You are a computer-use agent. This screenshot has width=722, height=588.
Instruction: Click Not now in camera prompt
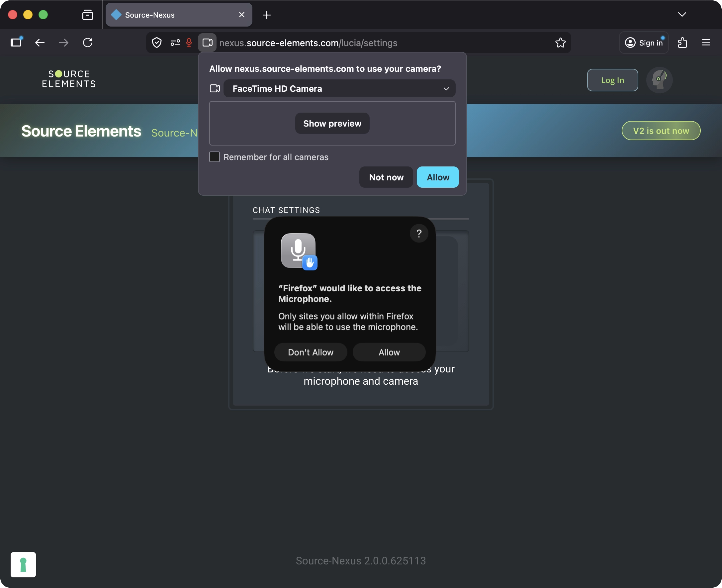(x=386, y=177)
